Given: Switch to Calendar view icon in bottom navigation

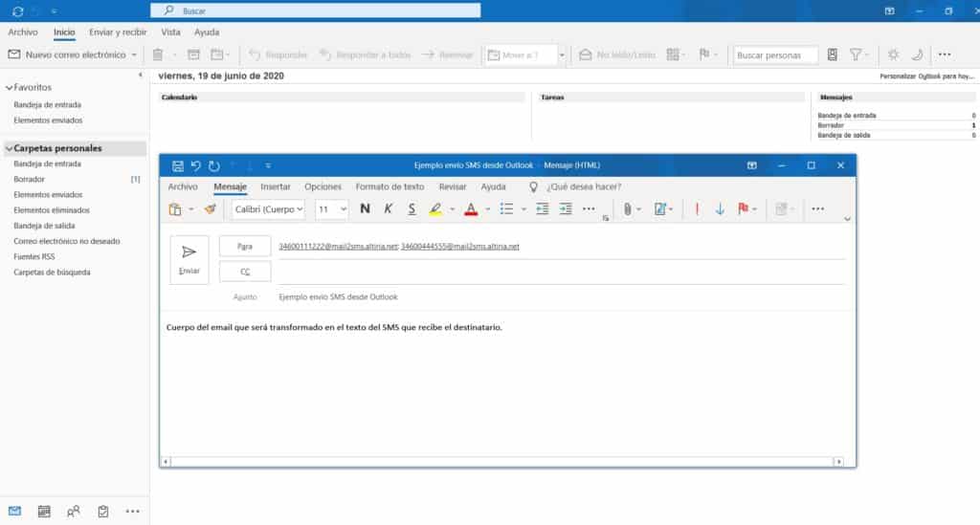Looking at the screenshot, I should (x=44, y=512).
